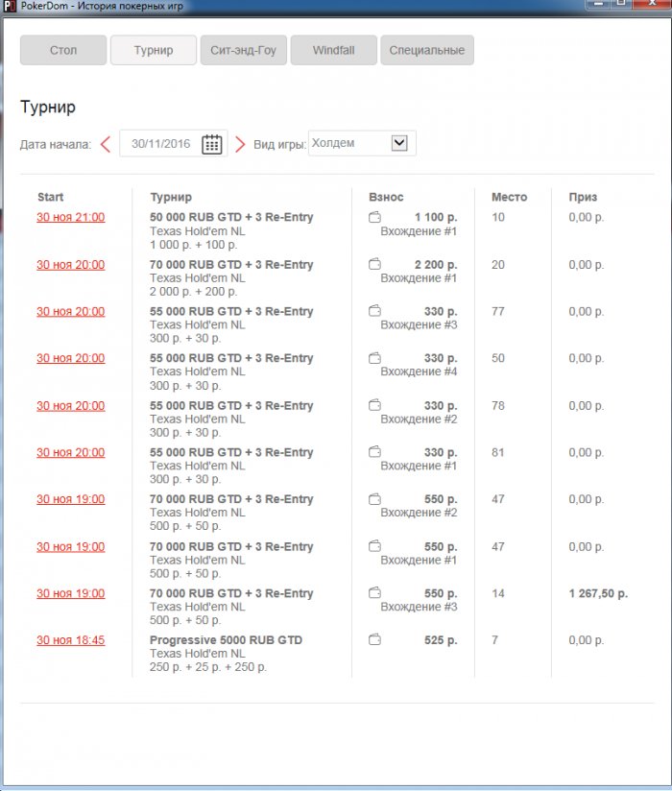
Task: Go to next date with right arrow
Action: pos(240,144)
